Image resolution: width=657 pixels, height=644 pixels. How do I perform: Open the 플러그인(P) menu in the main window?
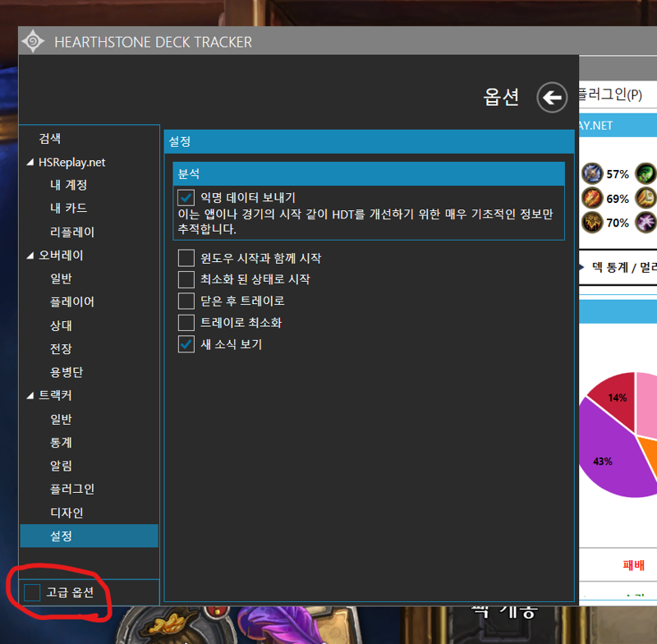click(x=610, y=94)
